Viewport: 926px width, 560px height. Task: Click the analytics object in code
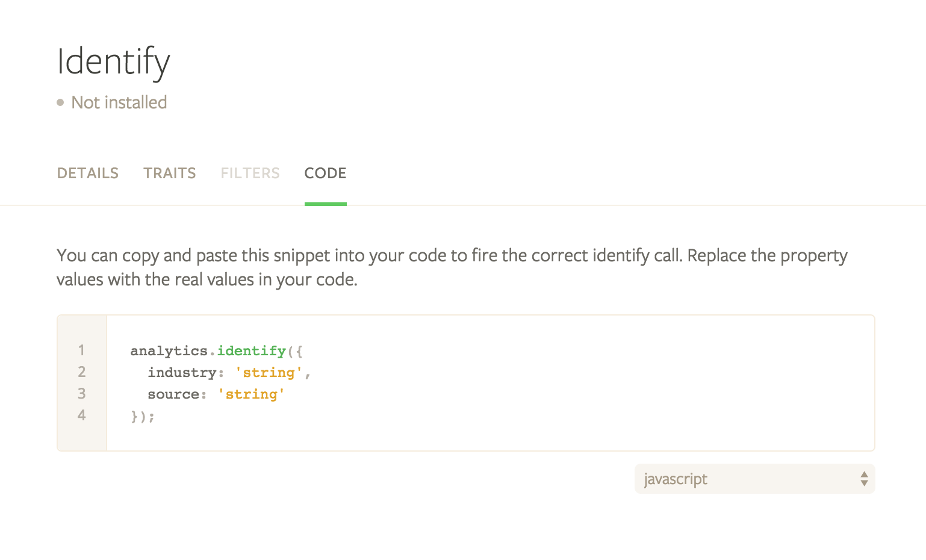click(169, 351)
